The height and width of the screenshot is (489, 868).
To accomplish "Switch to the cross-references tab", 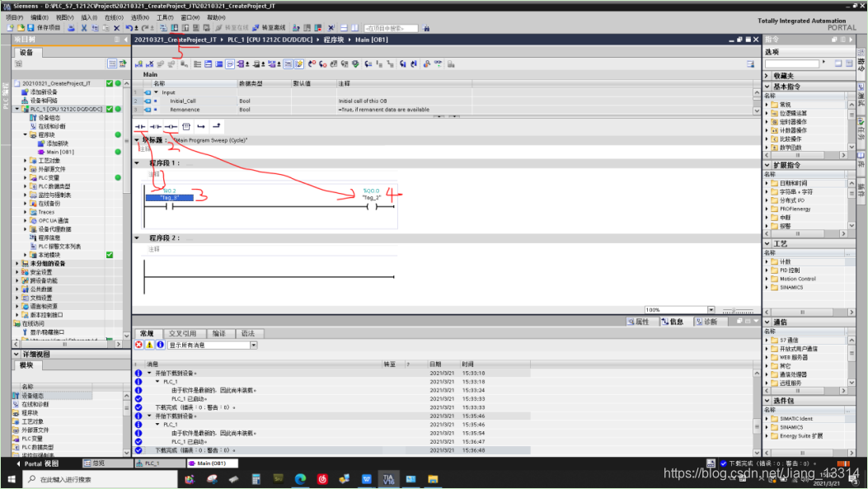I will (183, 333).
